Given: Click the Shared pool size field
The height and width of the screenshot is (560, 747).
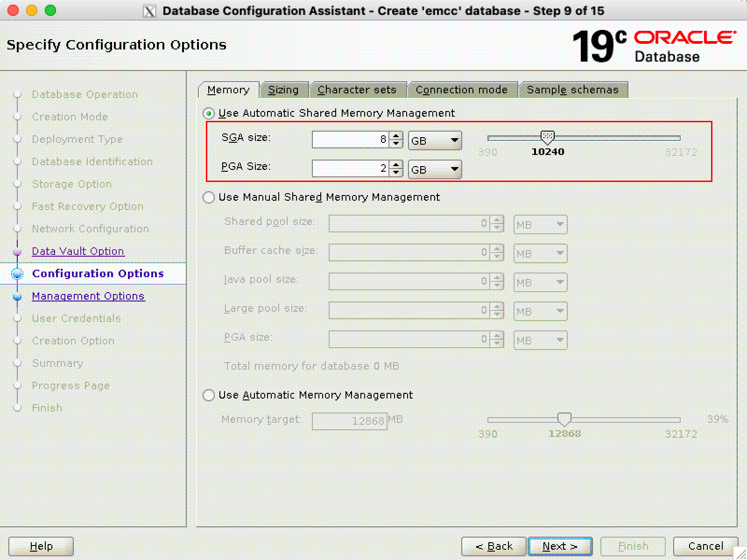Looking at the screenshot, I should [409, 224].
